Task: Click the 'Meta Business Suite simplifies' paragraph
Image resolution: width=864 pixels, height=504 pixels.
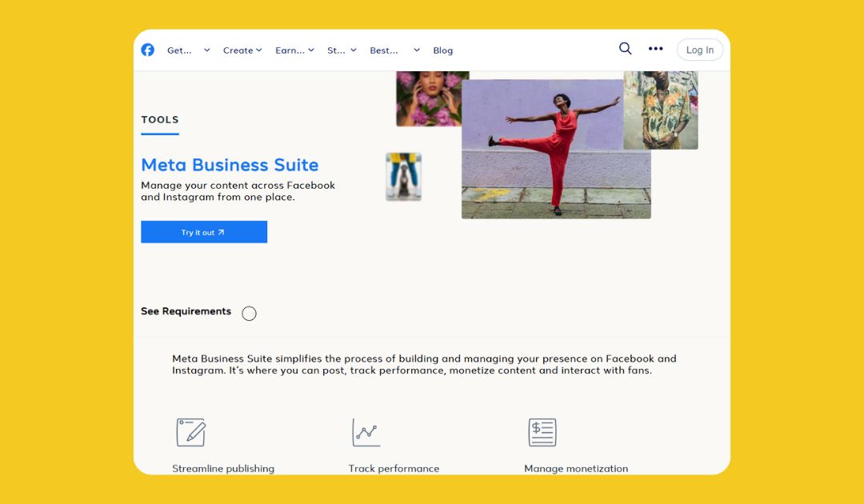Action: [424, 364]
